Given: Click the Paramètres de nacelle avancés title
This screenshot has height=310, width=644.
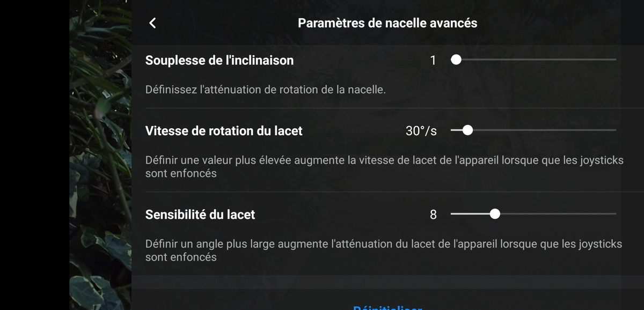Looking at the screenshot, I should [x=387, y=23].
